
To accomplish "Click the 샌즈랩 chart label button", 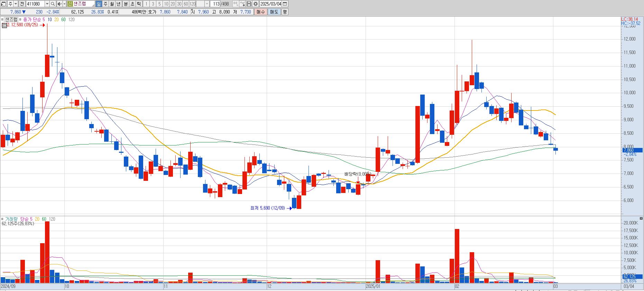I will click(11, 19).
